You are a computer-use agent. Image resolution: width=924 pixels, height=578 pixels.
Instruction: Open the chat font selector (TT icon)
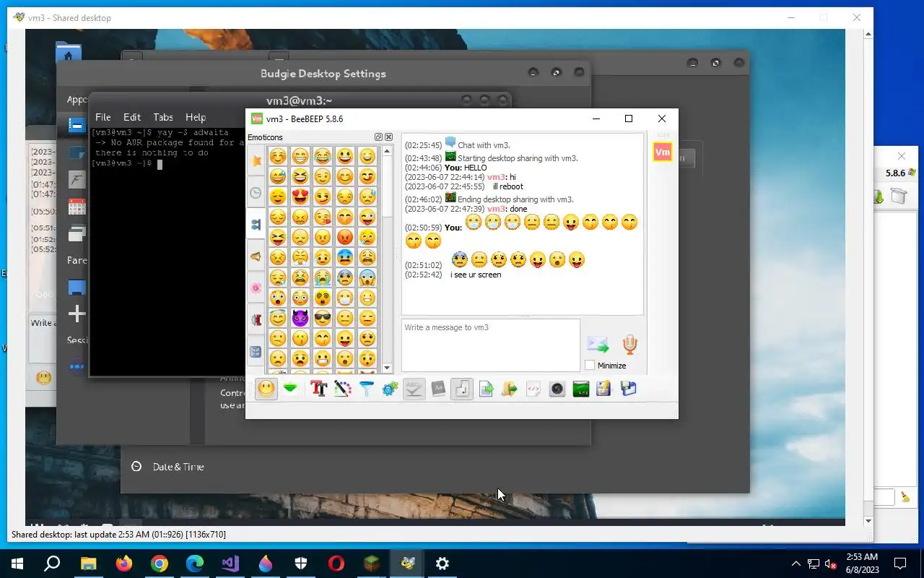click(x=318, y=389)
